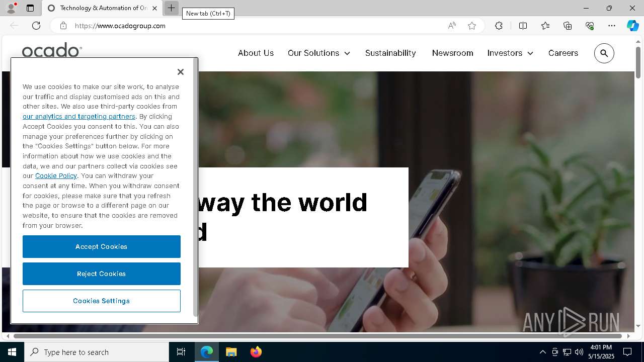Show hidden system tray icons

point(542,352)
